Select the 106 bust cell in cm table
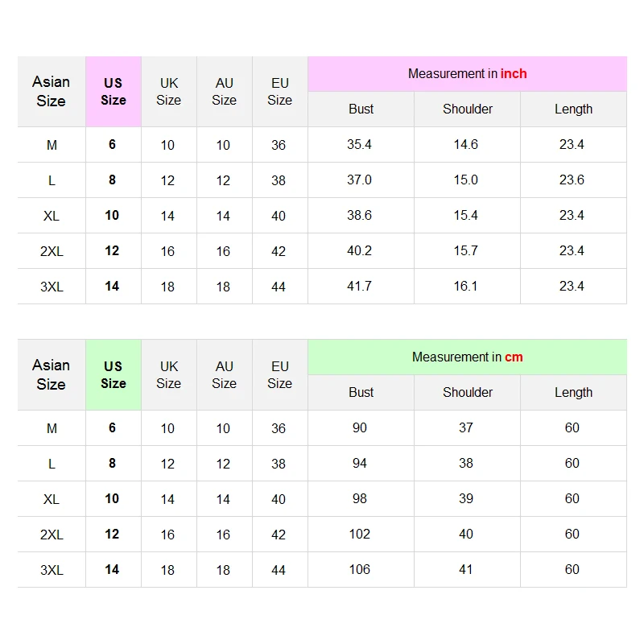Image resolution: width=644 pixels, height=644 pixels. point(360,570)
